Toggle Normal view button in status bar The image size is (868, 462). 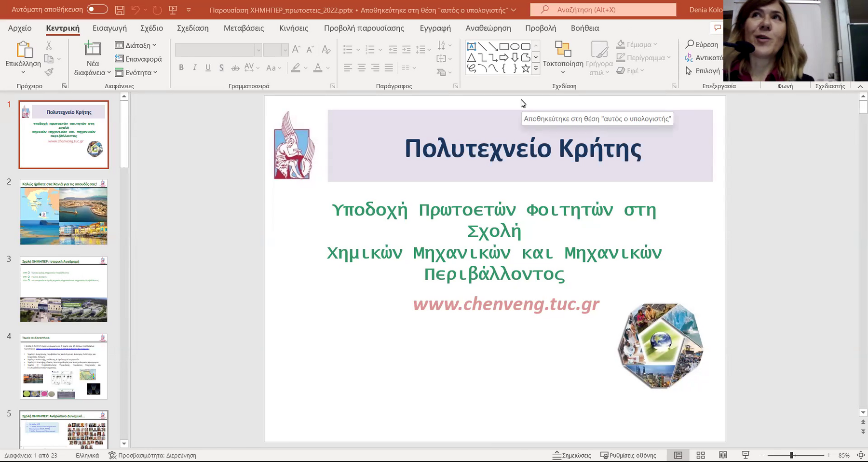[x=678, y=455]
